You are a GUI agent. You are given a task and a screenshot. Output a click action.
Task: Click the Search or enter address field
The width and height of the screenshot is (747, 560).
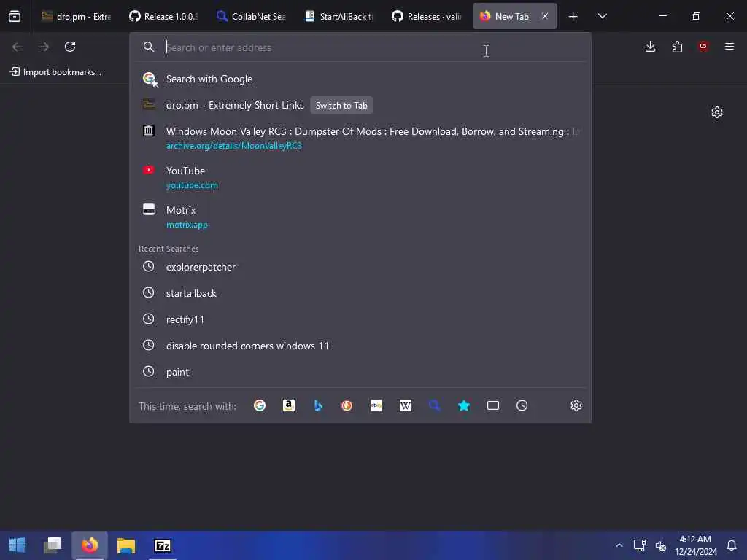pyautogui.click(x=360, y=47)
